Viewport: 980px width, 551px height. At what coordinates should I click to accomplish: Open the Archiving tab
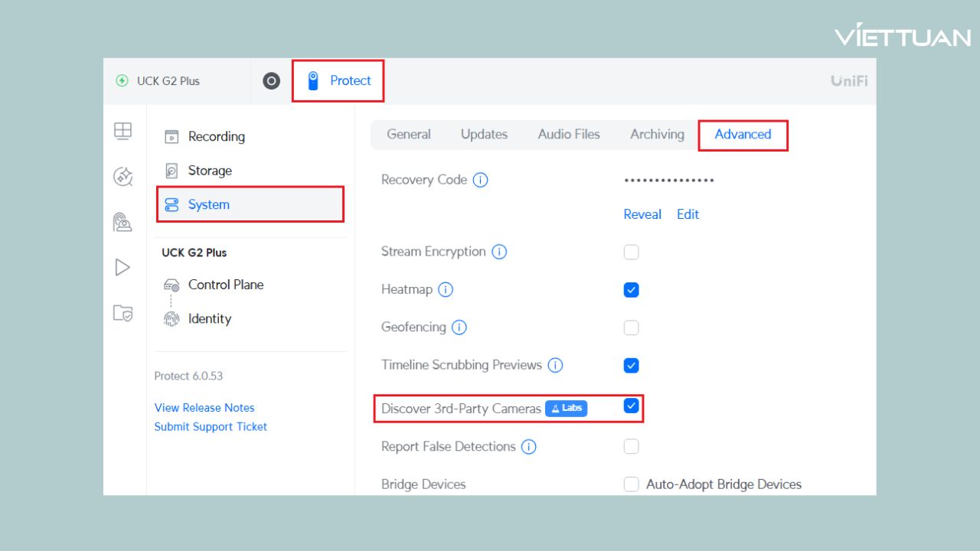657,135
